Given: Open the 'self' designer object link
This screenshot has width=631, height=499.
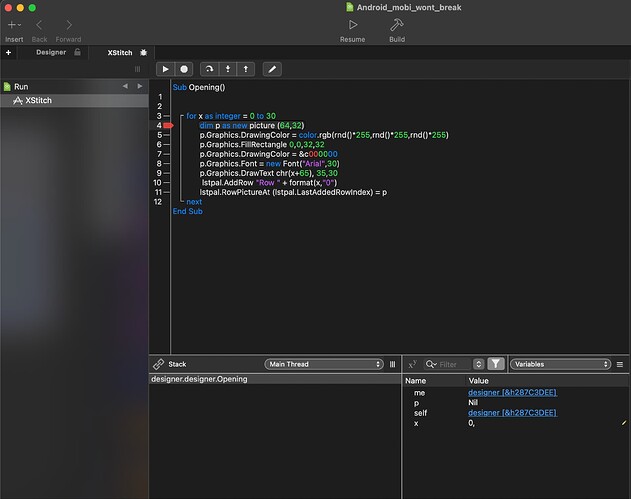Looking at the screenshot, I should [512, 413].
